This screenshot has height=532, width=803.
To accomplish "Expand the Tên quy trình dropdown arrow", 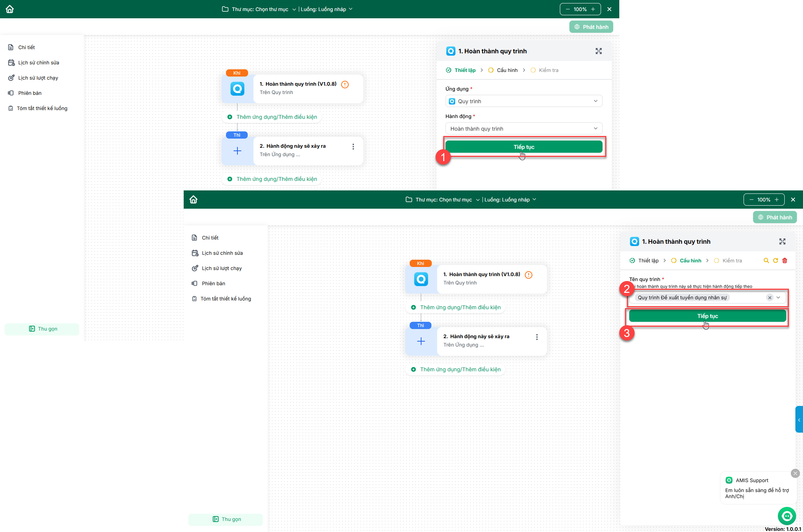I will coord(778,298).
